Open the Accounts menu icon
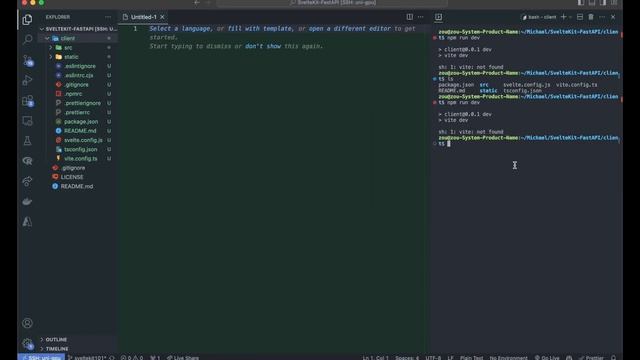Viewport: 640px width, 360px height. pos(27,323)
